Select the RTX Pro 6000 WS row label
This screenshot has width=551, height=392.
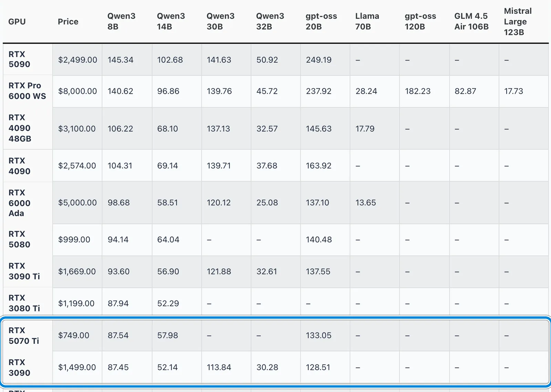click(x=27, y=91)
